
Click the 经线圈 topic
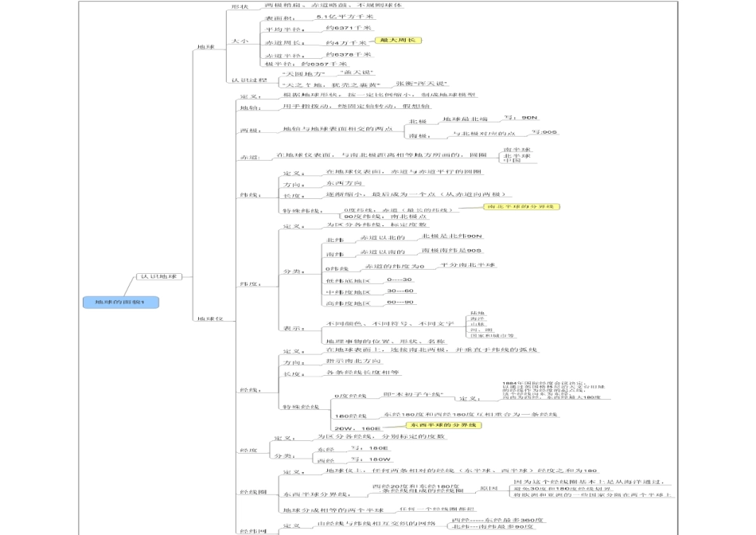coord(253,492)
